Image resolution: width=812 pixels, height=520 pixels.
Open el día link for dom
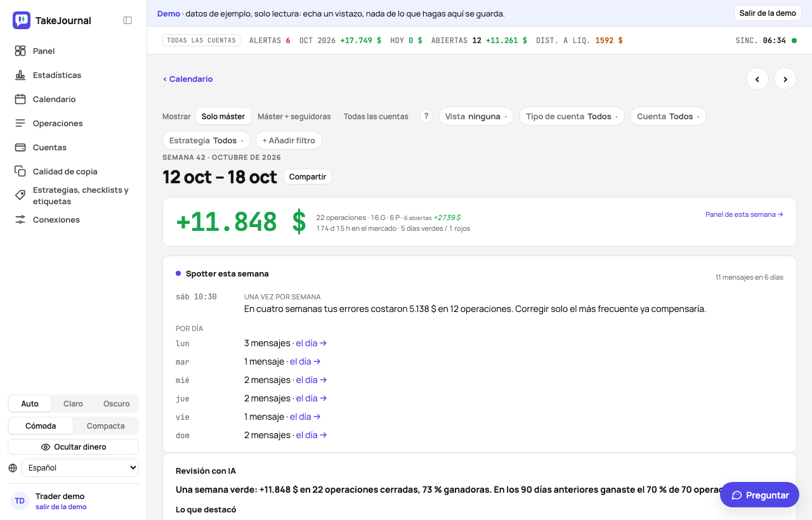[311, 435]
